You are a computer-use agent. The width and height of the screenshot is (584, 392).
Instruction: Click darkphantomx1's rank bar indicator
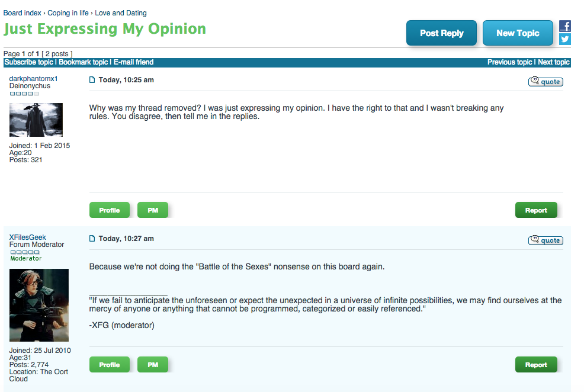[x=24, y=94]
